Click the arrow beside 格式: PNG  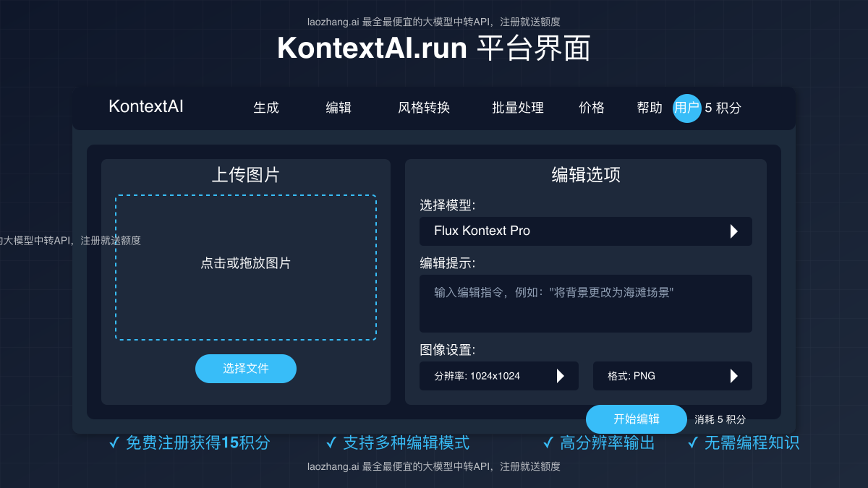click(734, 376)
